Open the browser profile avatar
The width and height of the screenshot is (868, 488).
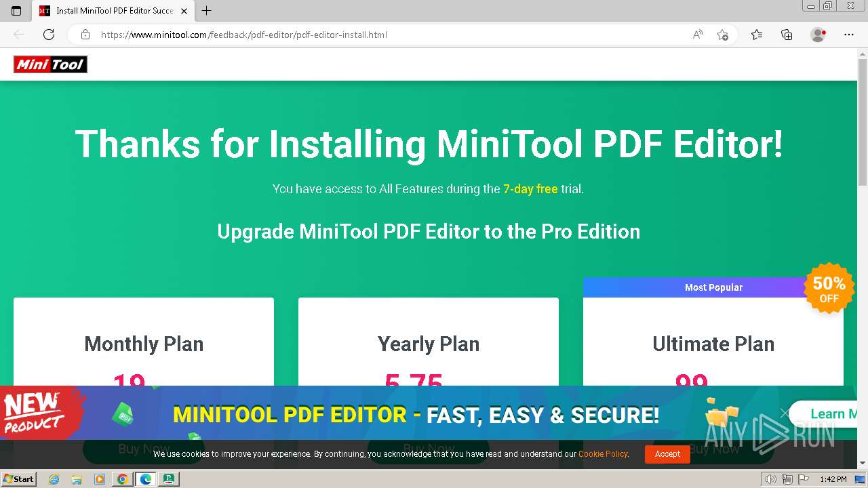(x=818, y=35)
